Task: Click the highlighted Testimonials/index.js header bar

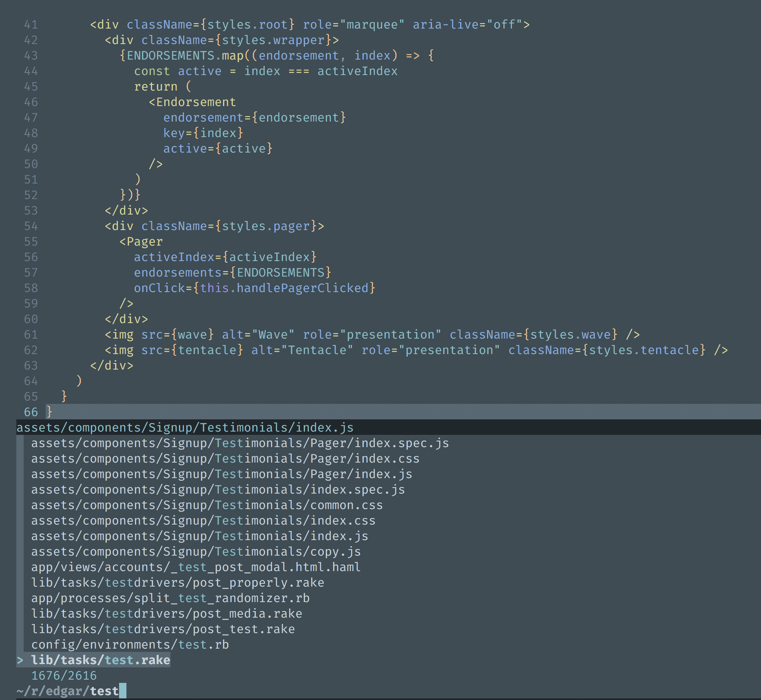Action: (x=184, y=428)
